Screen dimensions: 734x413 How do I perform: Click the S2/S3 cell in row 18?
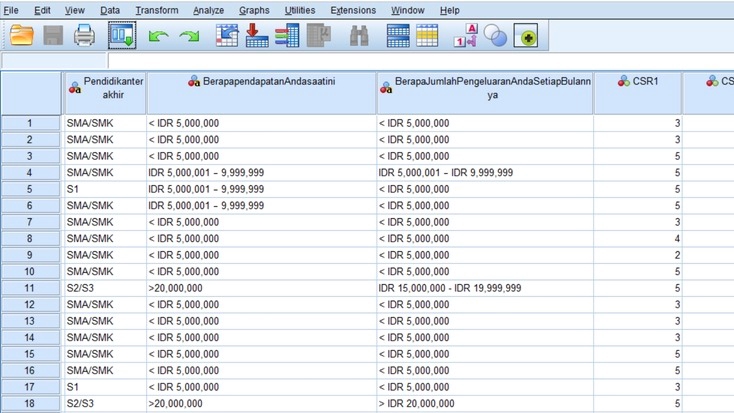[x=105, y=403]
